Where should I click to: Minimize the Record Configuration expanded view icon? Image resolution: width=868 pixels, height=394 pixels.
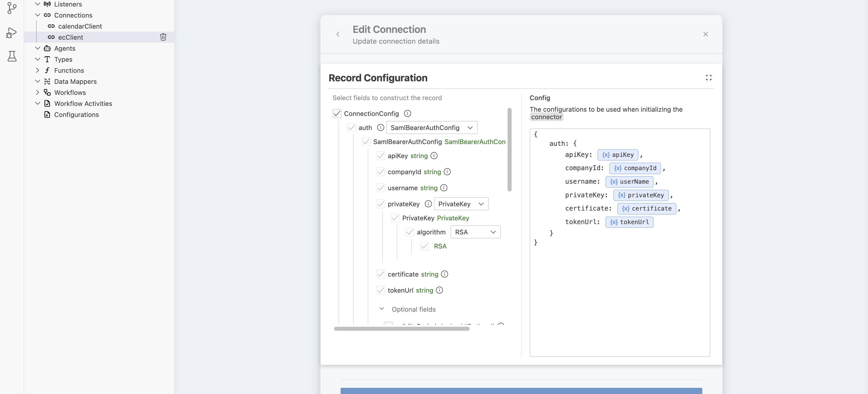click(709, 78)
